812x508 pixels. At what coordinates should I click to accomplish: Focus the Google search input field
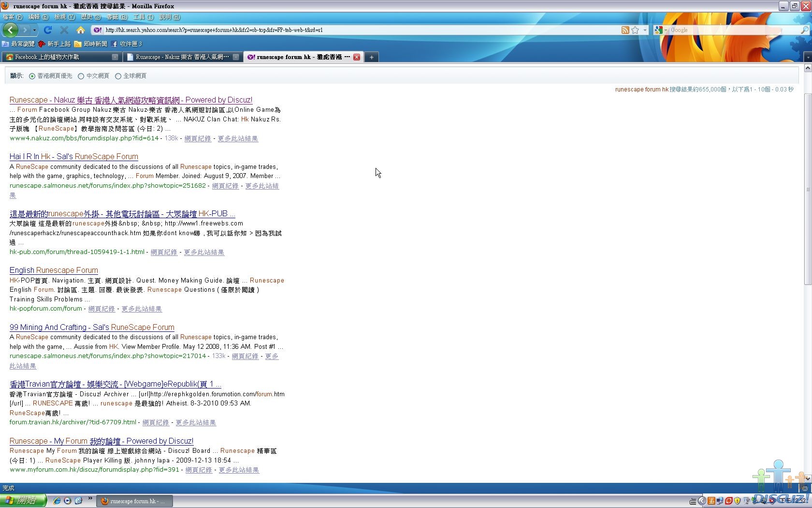click(735, 30)
